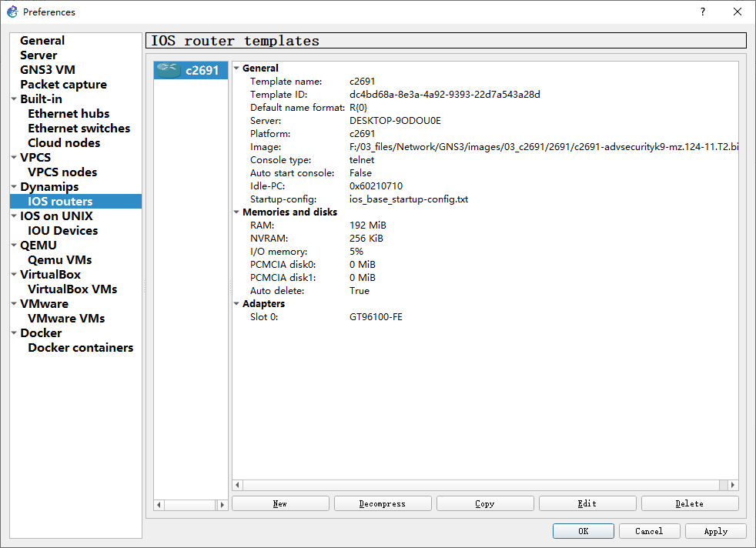This screenshot has width=756, height=548.
Task: Collapse the Dynamips tree section
Action: coord(14,186)
